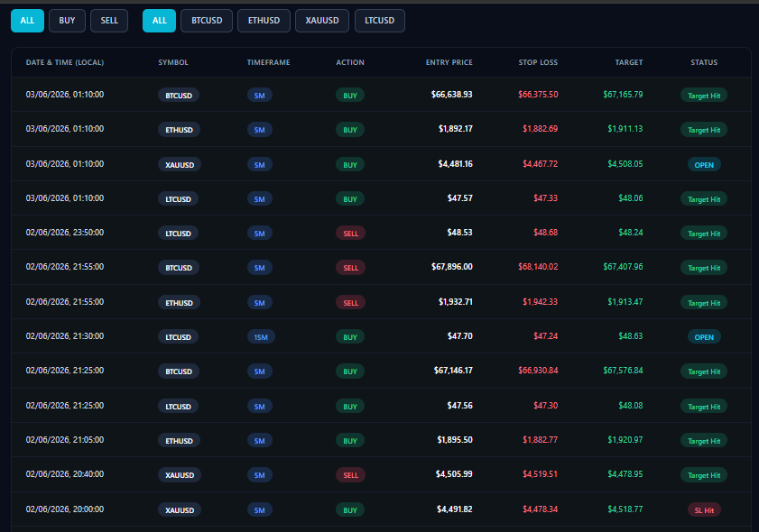The height and width of the screenshot is (532, 759).
Task: Click the Date & Time column header
Action: click(x=65, y=62)
